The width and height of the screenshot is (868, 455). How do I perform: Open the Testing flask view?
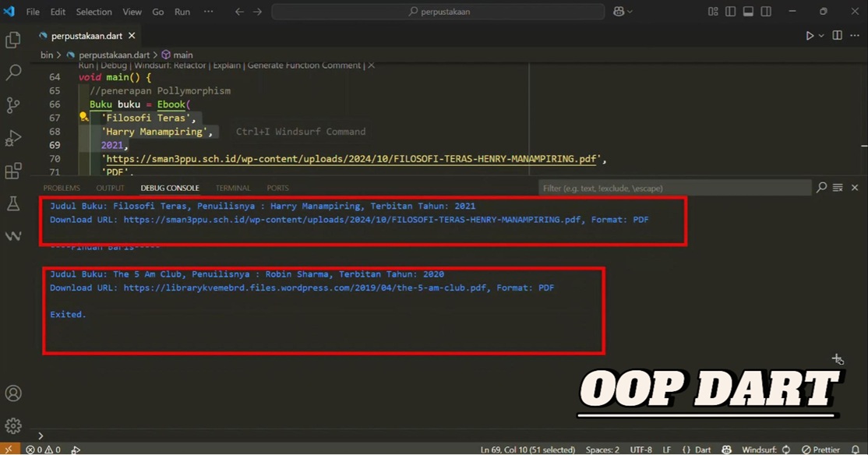(12, 203)
